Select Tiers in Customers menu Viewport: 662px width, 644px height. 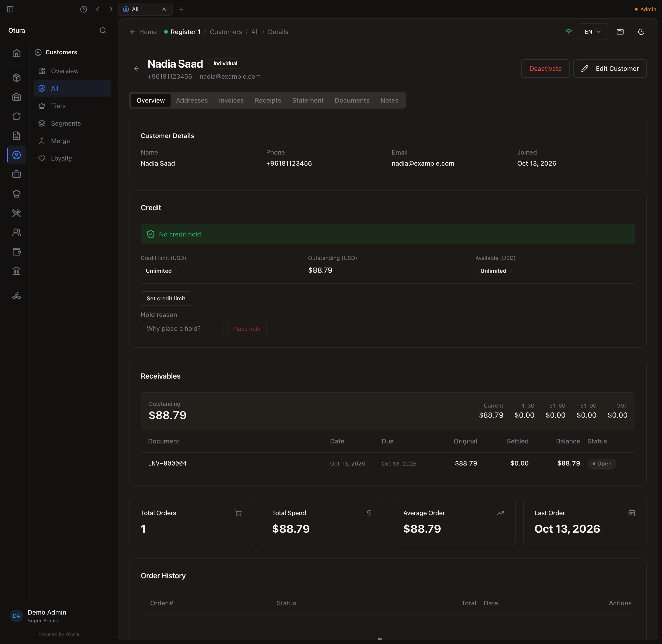pos(72,106)
